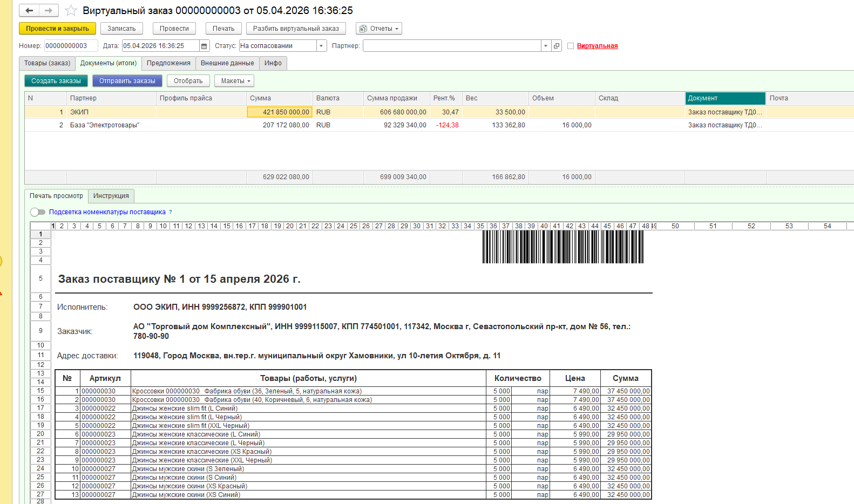Expand the Статус dropdown list
This screenshot has width=854, height=504.
click(322, 46)
